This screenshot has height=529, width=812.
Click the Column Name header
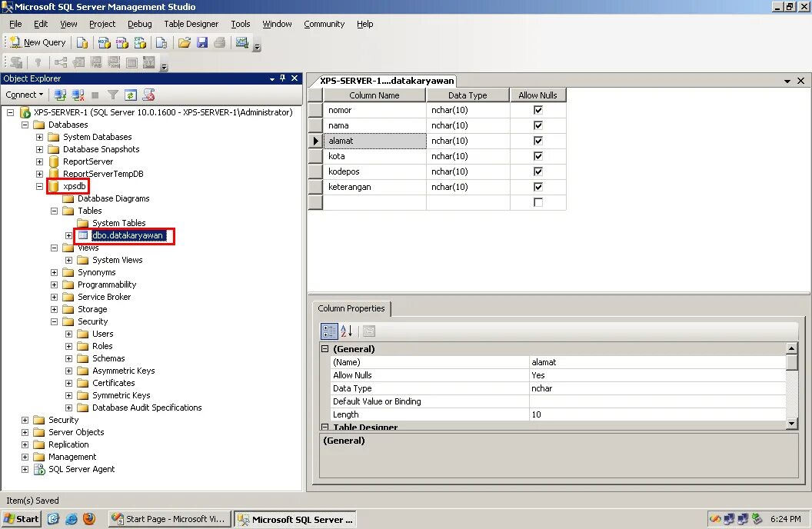[x=374, y=95]
